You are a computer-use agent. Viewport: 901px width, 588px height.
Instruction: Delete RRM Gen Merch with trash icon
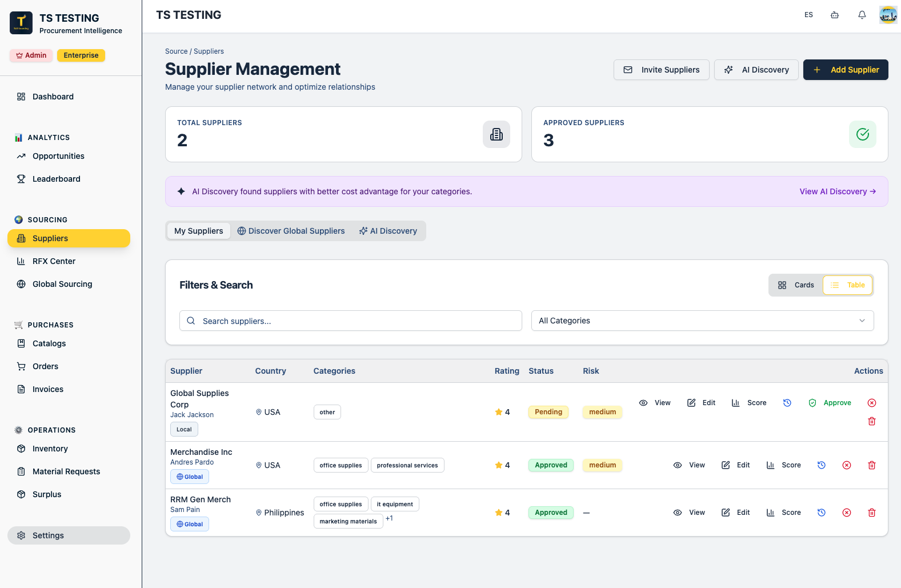click(x=872, y=513)
